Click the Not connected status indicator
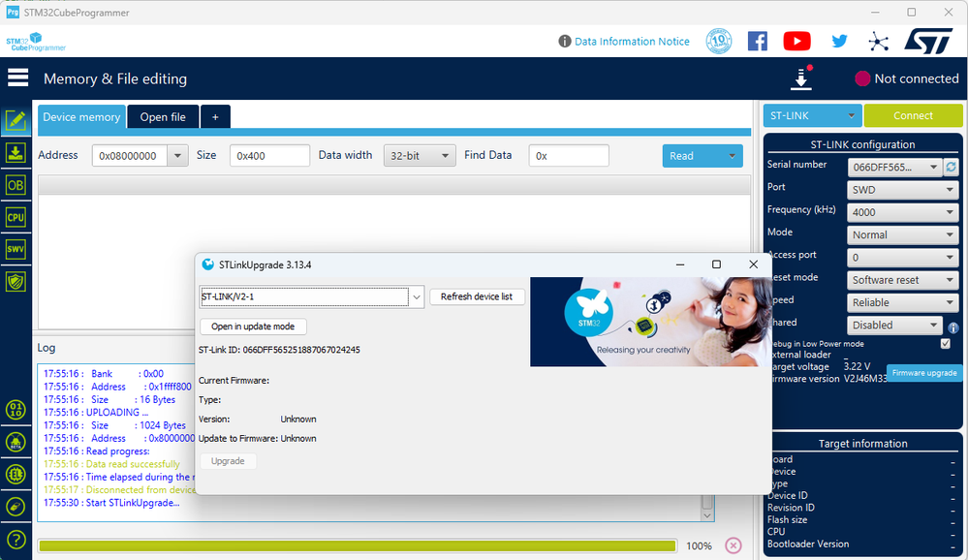This screenshot has width=968, height=560. (x=906, y=78)
